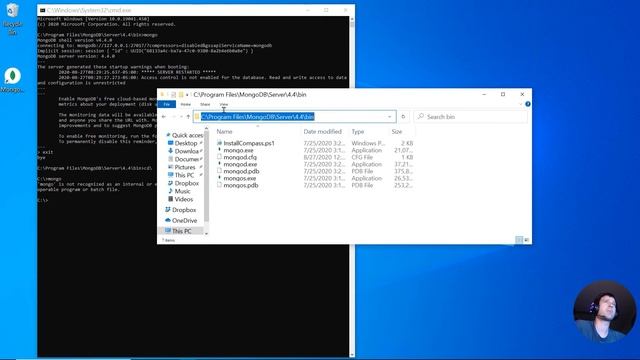Click cmd.exe window icon in title bar
640x360 pixels.
point(42,10)
